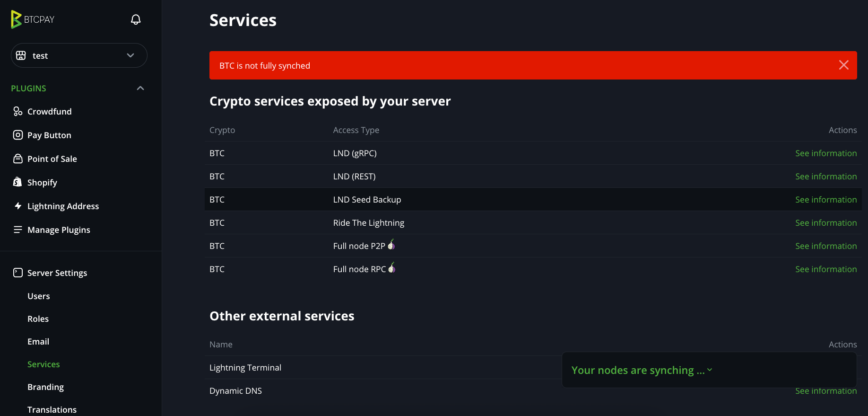The image size is (868, 416).
Task: Expand the nodes synching status chevron
Action: click(x=710, y=370)
